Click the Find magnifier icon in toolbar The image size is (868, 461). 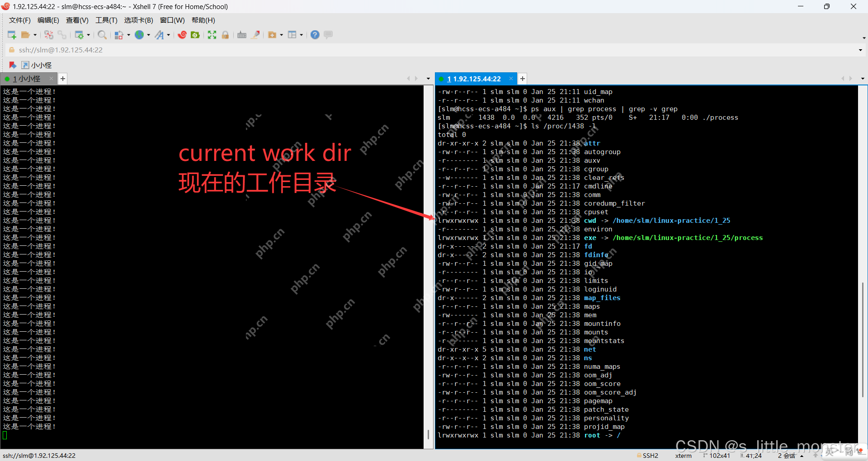point(102,35)
